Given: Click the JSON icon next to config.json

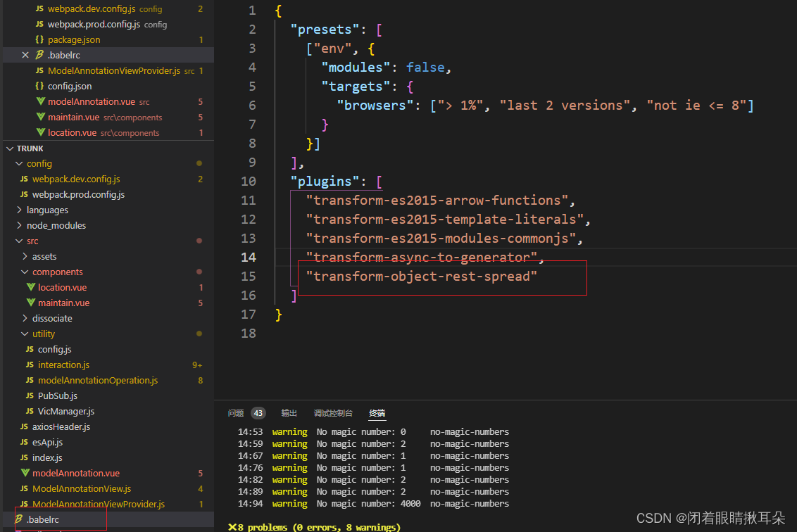Looking at the screenshot, I should 41,85.
